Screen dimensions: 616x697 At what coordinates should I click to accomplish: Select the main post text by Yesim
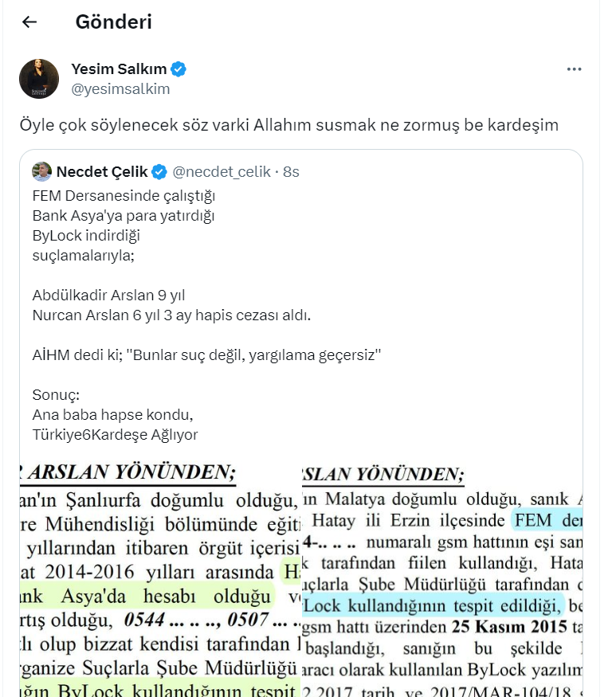pyautogui.click(x=289, y=125)
